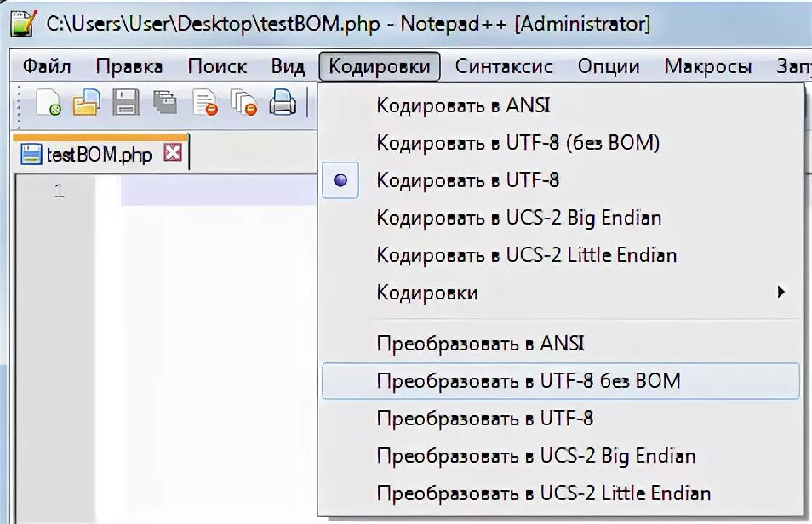Open the Файл menu
Image resolution: width=812 pixels, height=524 pixels.
47,67
